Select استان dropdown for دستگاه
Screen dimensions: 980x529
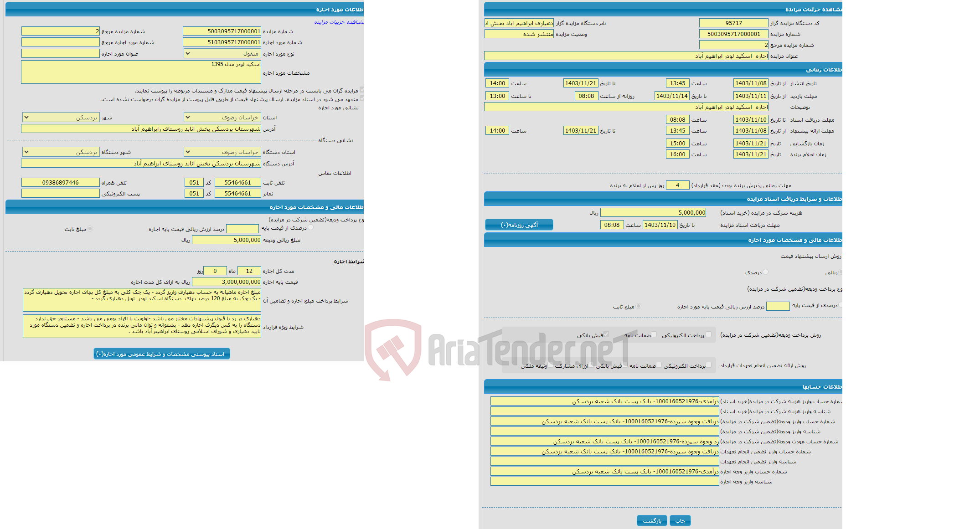[x=201, y=153]
